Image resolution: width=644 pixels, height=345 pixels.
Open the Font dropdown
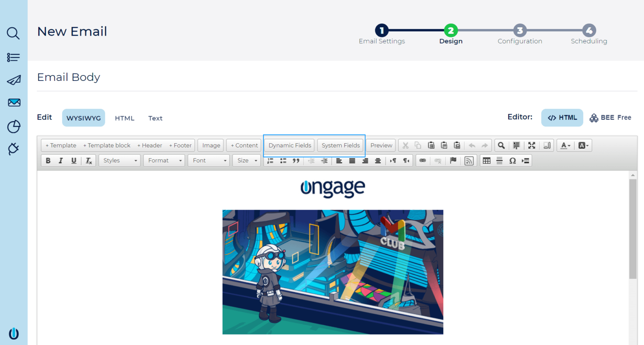[208, 161]
